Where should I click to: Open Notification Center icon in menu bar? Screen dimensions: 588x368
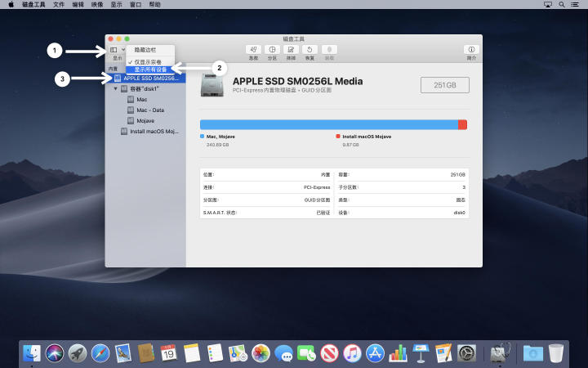click(x=575, y=5)
